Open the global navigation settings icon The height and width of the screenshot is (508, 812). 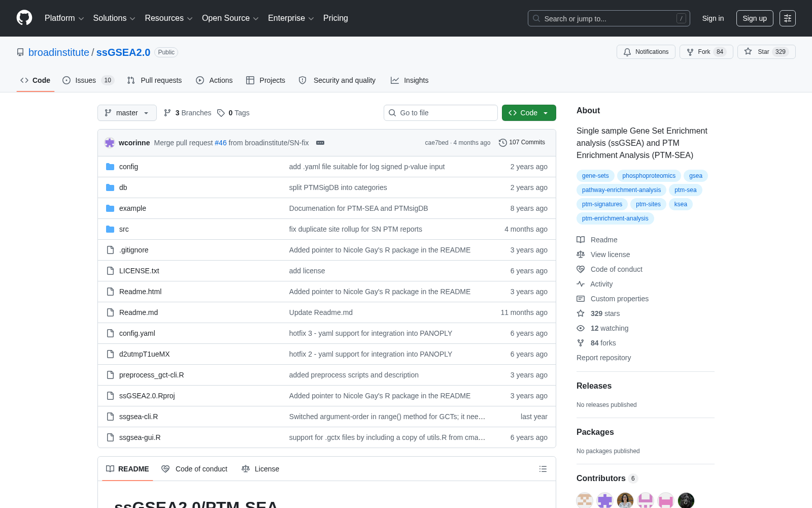click(x=788, y=18)
